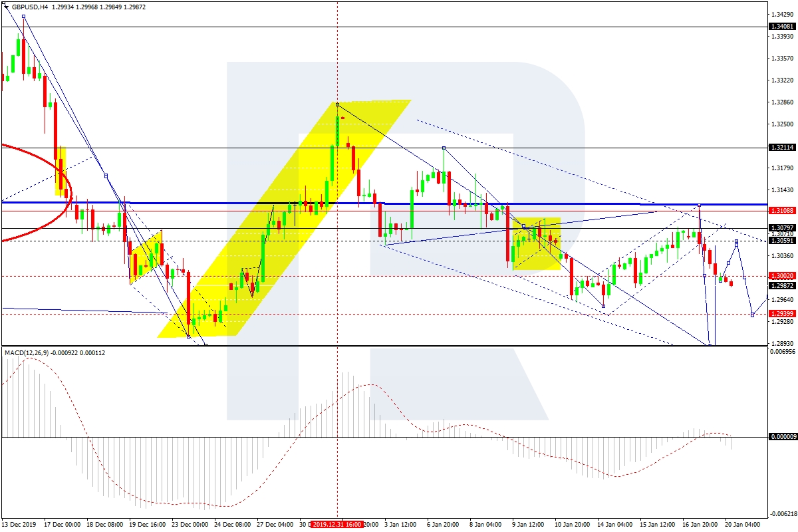Click the 1.29280 price scale value
The image size is (798, 532).
[782, 321]
